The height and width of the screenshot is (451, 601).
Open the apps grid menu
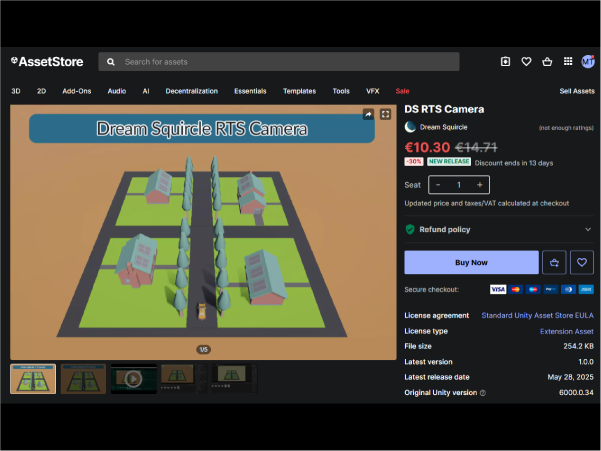pyautogui.click(x=568, y=61)
